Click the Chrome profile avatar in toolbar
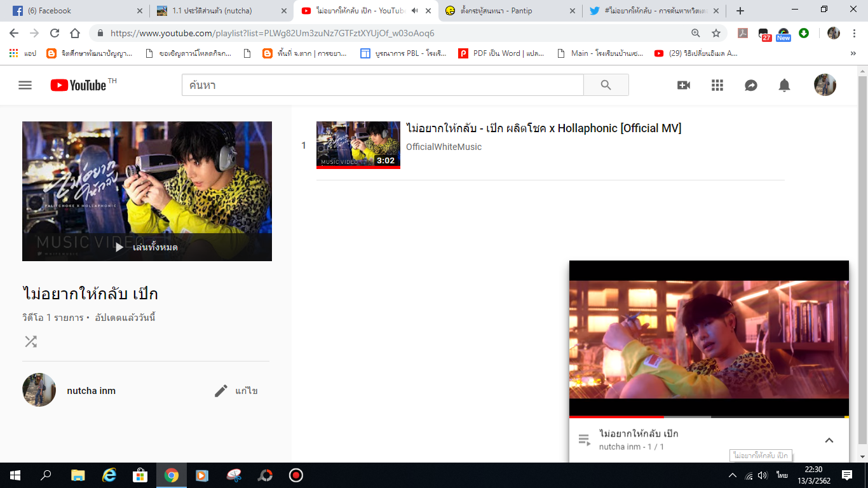The height and width of the screenshot is (488, 868). click(x=834, y=33)
